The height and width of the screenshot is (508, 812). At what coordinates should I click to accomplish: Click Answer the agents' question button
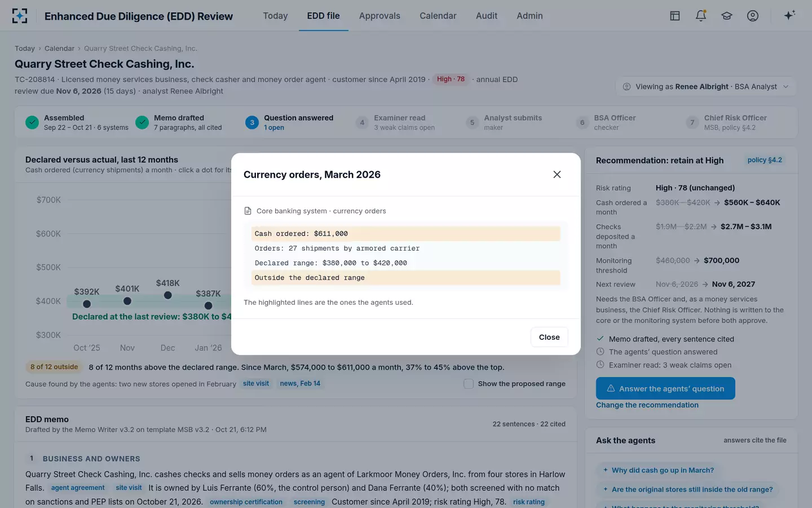coord(665,388)
